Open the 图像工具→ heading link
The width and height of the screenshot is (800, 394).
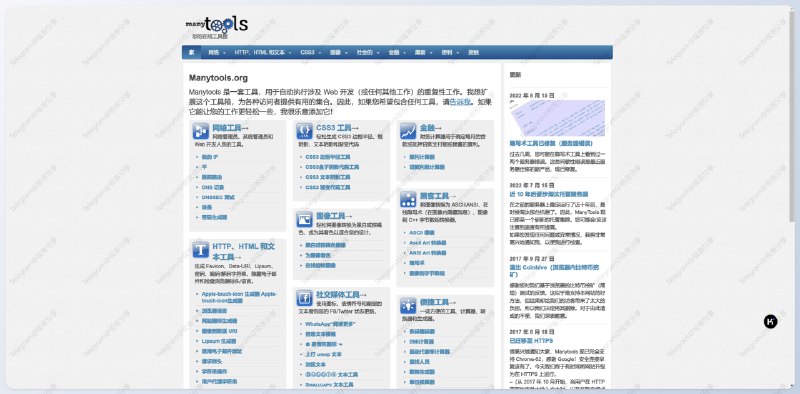pyautogui.click(x=334, y=216)
